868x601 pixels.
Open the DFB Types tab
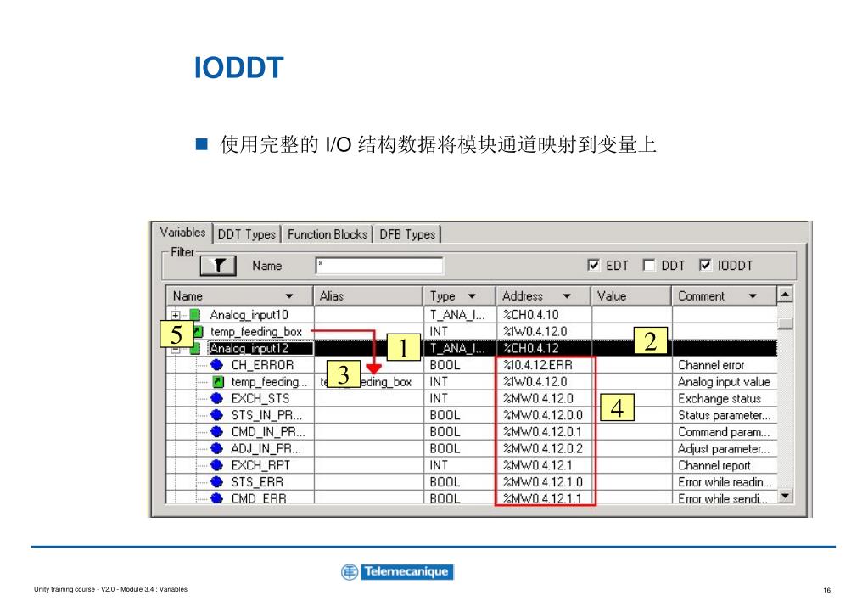[407, 234]
